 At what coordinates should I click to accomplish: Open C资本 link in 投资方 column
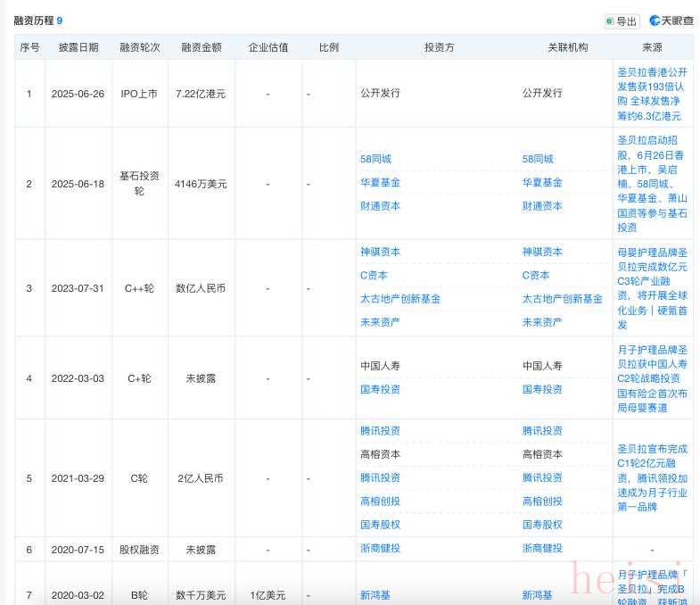(x=374, y=276)
